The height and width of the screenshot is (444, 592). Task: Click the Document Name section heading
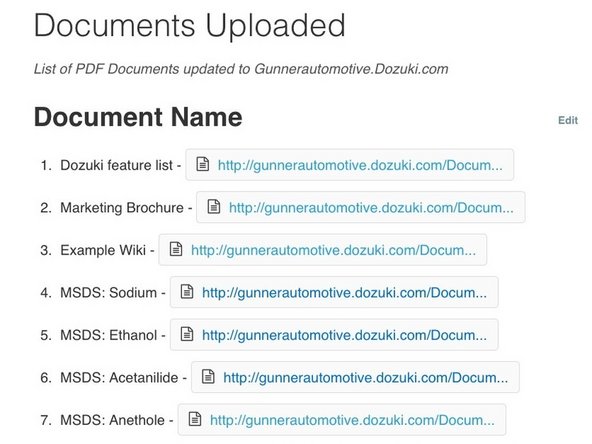[x=138, y=117]
